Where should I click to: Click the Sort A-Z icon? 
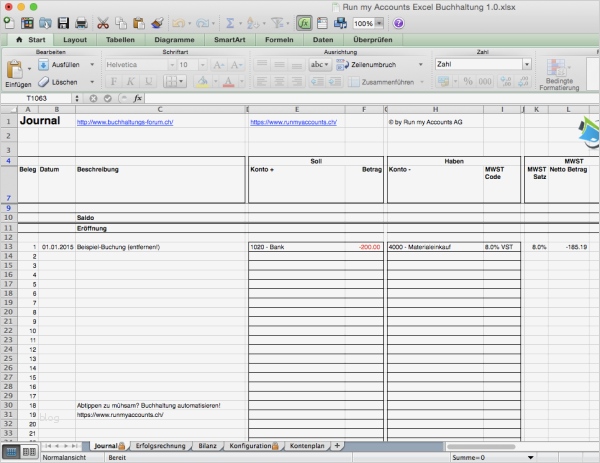[x=252, y=23]
